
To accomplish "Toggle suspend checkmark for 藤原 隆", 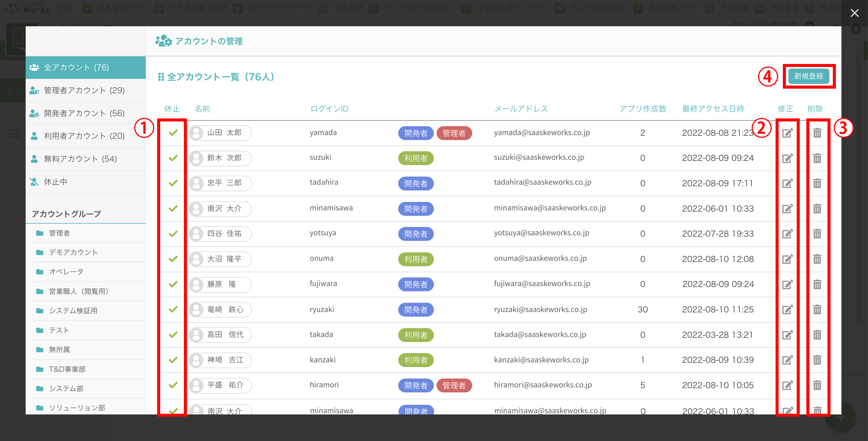I will click(173, 284).
